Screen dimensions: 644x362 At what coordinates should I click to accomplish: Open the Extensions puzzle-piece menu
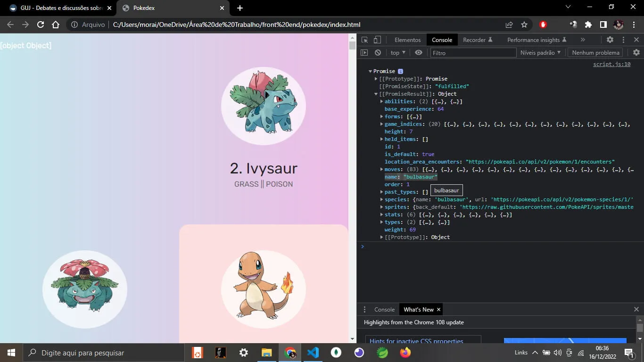pyautogui.click(x=588, y=25)
